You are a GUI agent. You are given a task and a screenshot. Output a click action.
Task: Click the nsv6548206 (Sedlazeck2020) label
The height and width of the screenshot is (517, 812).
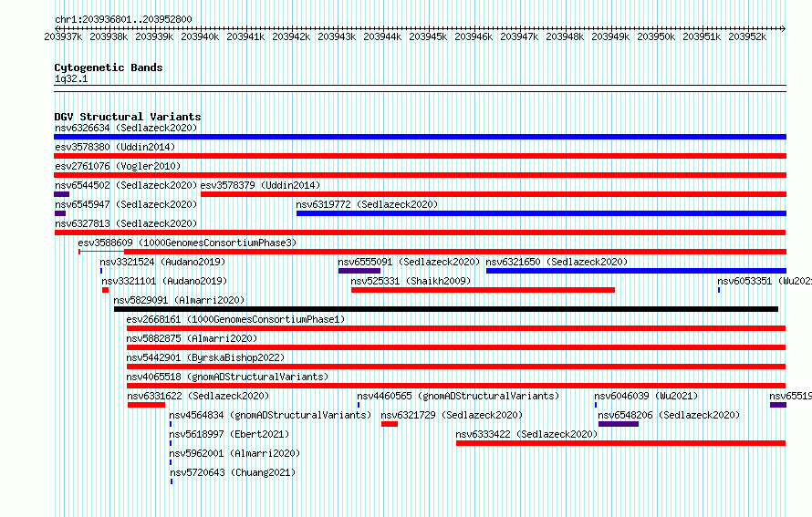669,415
